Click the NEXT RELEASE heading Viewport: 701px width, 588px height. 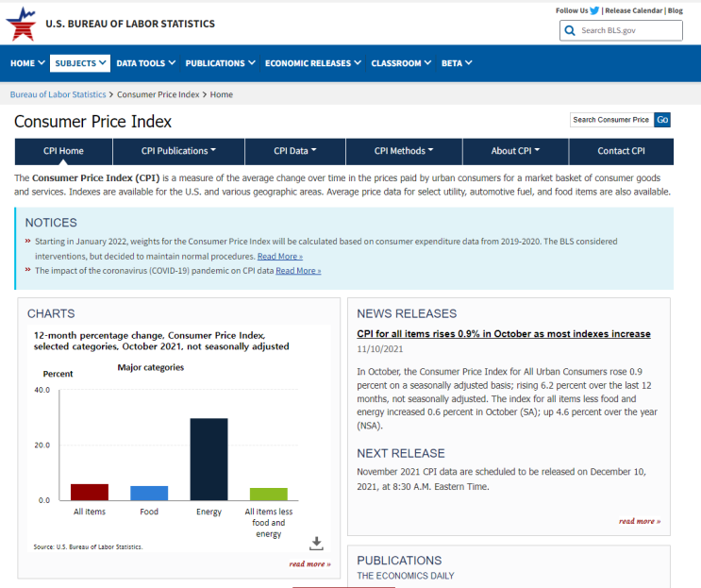pyautogui.click(x=401, y=453)
